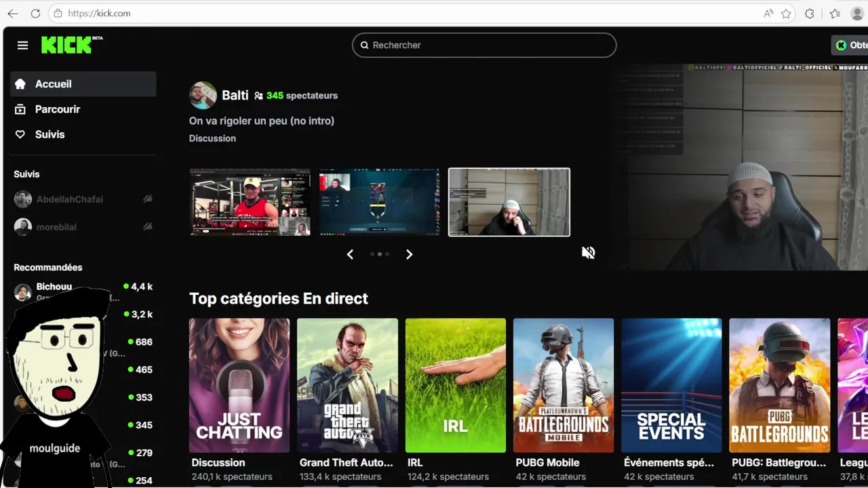Open Grand Theft Auto V category card
This screenshot has height=488, width=868.
[347, 386]
